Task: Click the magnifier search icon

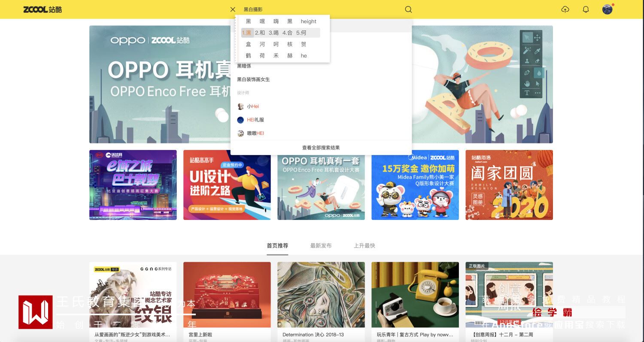Action: 408,9
